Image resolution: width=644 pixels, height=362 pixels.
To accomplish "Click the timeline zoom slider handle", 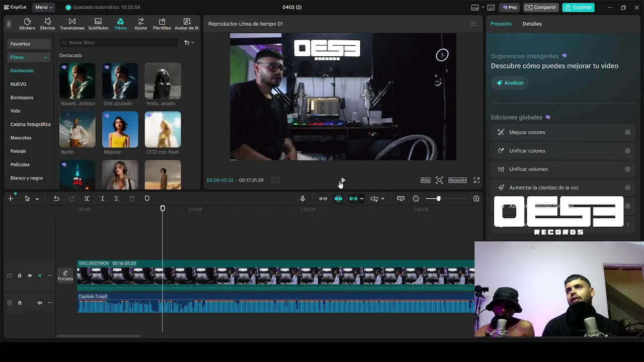I will point(438,199).
